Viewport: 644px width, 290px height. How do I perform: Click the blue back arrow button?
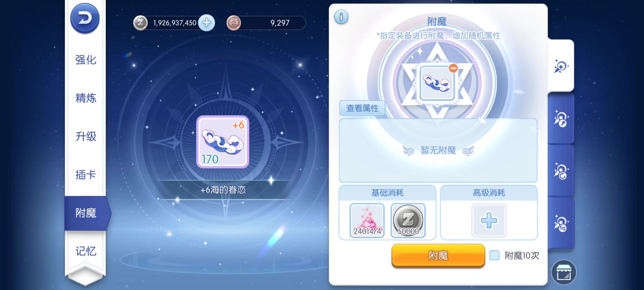85,19
